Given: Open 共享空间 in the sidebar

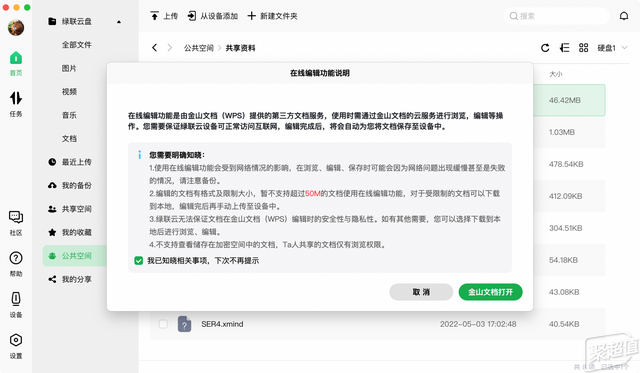Looking at the screenshot, I should [x=70, y=209].
